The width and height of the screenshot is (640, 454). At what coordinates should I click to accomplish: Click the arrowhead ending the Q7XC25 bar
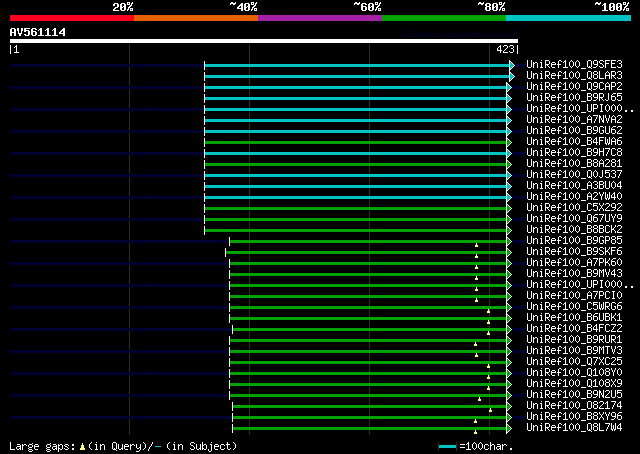(509, 363)
